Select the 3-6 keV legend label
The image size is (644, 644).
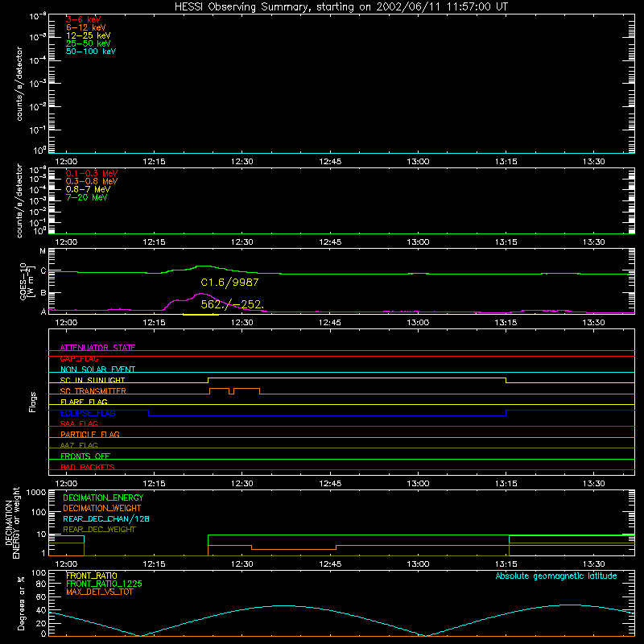pos(84,19)
